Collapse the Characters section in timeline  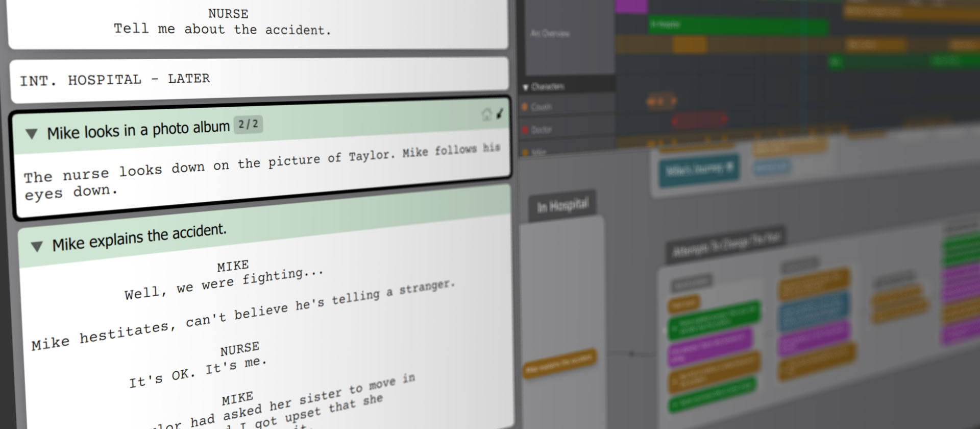tap(525, 87)
